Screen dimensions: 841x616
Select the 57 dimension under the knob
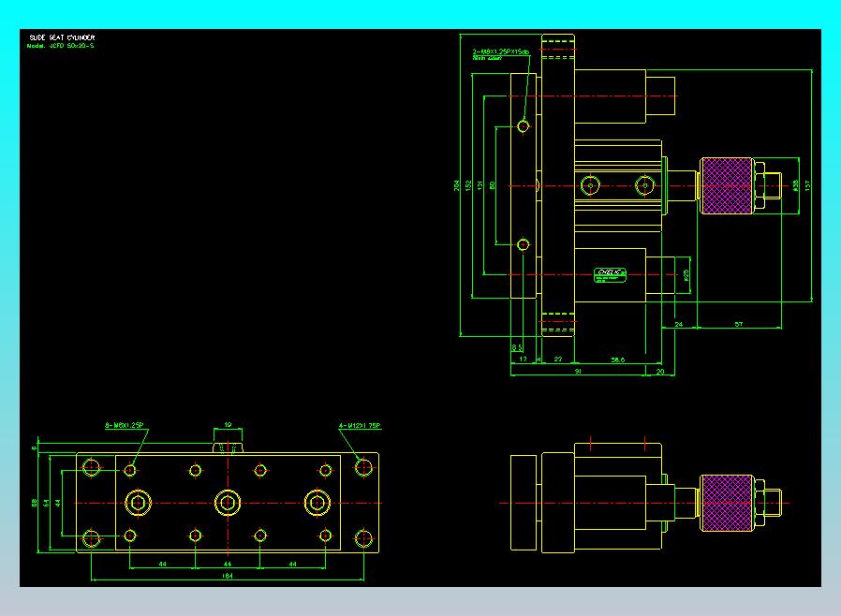tap(739, 324)
